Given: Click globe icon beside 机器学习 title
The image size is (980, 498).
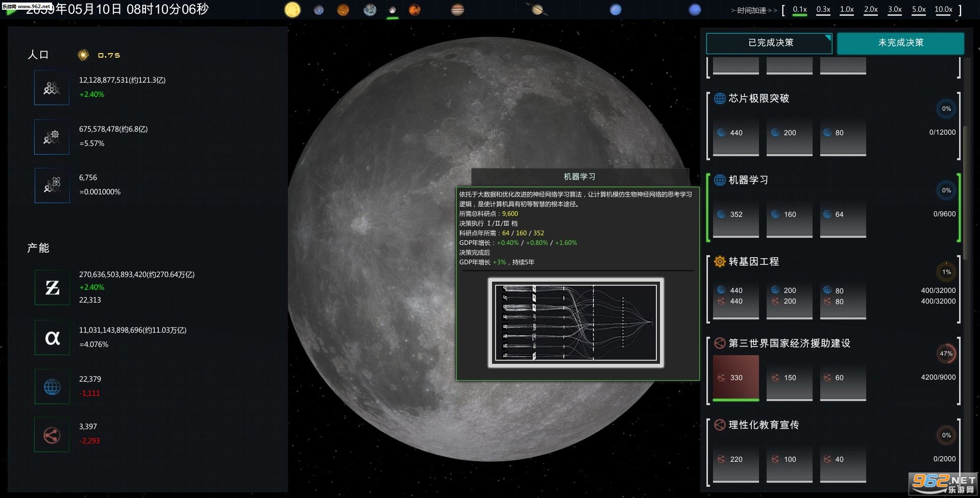Looking at the screenshot, I should pos(720,180).
